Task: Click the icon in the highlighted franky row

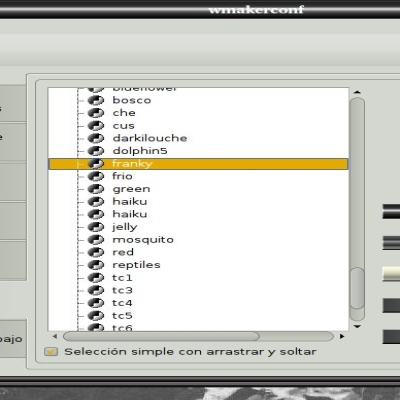Action: point(96,163)
